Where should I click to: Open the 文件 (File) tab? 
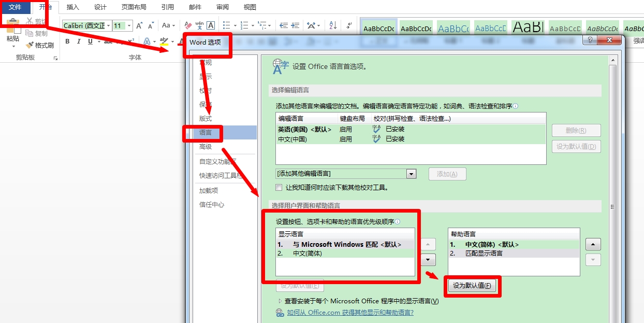15,7
